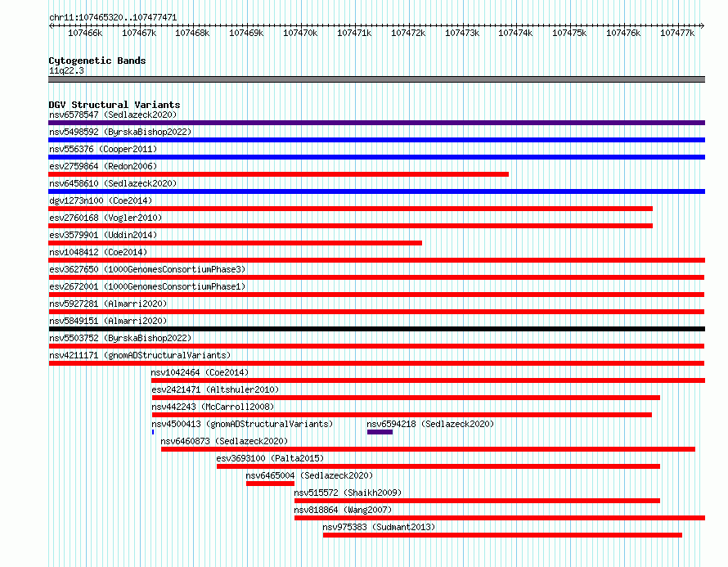Select nsv5503752 (ByrskaBishop2022) label
The width and height of the screenshot is (728, 567).
click(x=120, y=338)
